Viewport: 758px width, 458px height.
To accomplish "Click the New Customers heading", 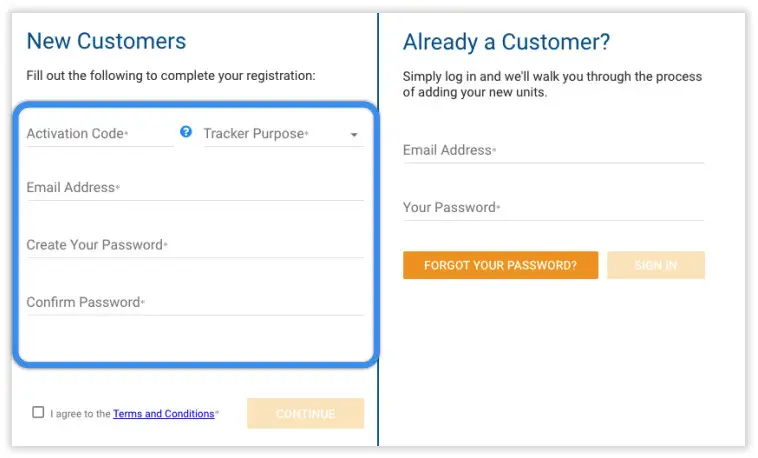I will click(x=106, y=41).
